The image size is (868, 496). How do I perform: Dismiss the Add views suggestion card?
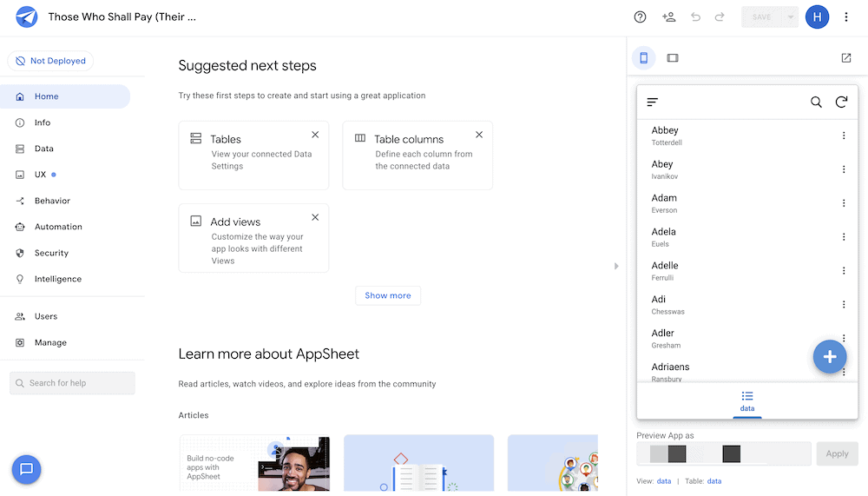[315, 217]
